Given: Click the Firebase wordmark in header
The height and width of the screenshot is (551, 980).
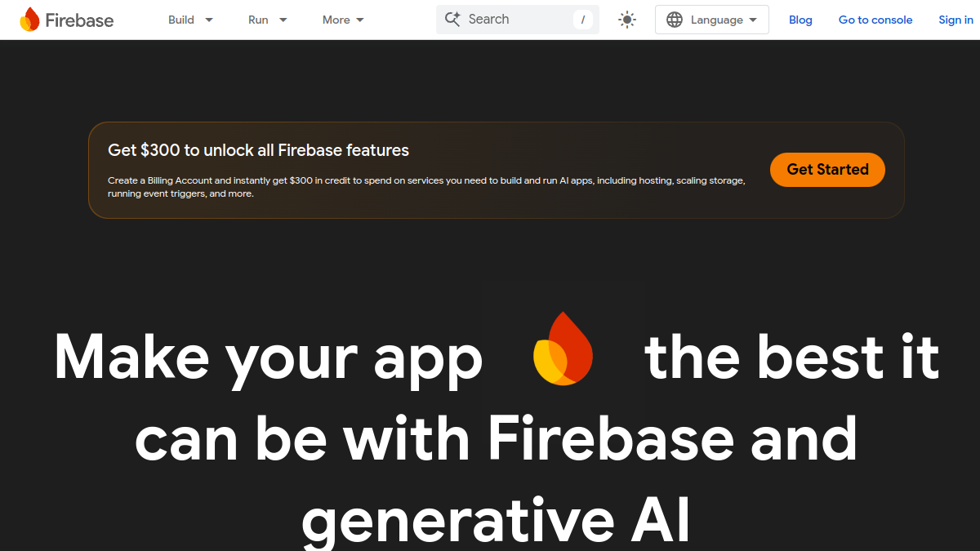Looking at the screenshot, I should (x=79, y=20).
